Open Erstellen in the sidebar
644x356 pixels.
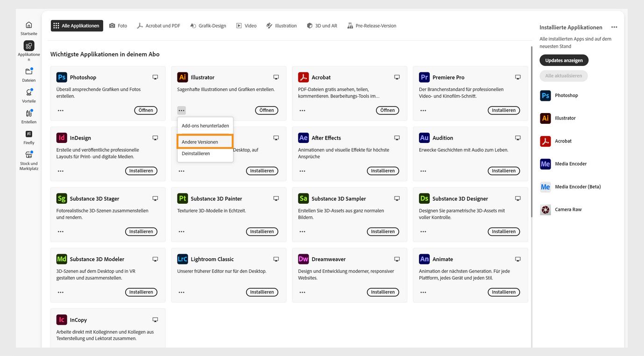tap(28, 116)
